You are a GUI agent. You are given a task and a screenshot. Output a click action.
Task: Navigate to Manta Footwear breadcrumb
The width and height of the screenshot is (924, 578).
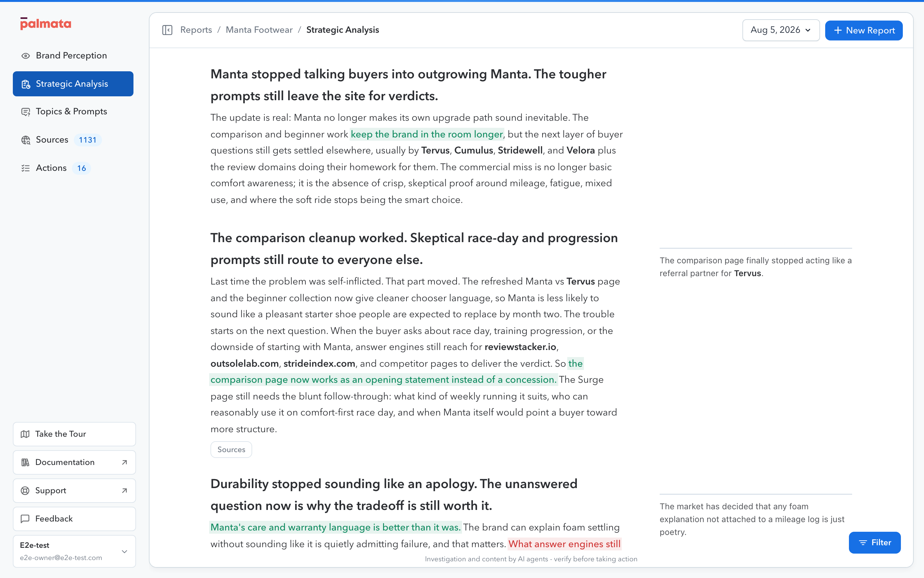click(259, 30)
